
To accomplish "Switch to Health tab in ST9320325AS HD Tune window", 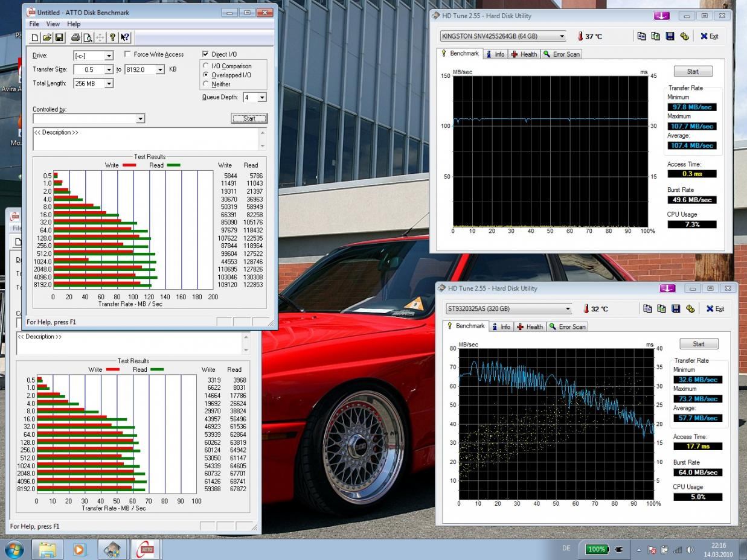I will [x=530, y=327].
